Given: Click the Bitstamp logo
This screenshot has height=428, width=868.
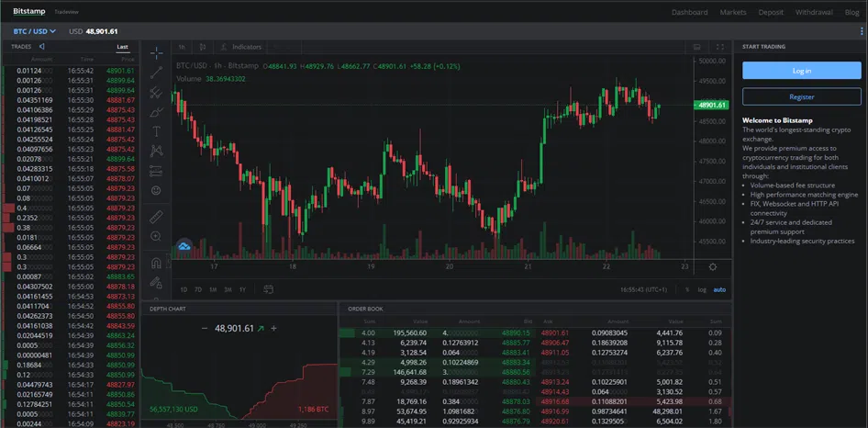Looking at the screenshot, I should point(28,11).
